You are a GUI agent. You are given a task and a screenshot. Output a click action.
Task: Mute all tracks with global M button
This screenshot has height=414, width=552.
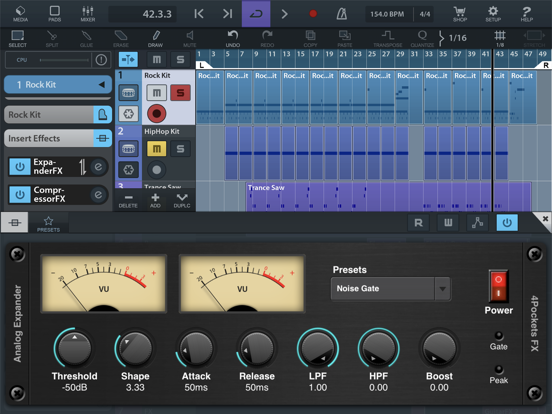157,59
